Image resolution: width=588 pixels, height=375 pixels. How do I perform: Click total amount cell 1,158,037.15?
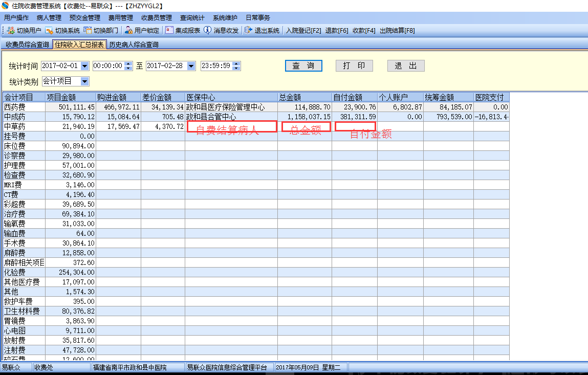coord(305,117)
